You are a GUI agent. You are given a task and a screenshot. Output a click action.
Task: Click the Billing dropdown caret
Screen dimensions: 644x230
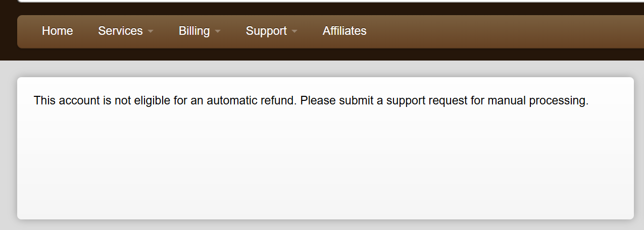pos(218,32)
